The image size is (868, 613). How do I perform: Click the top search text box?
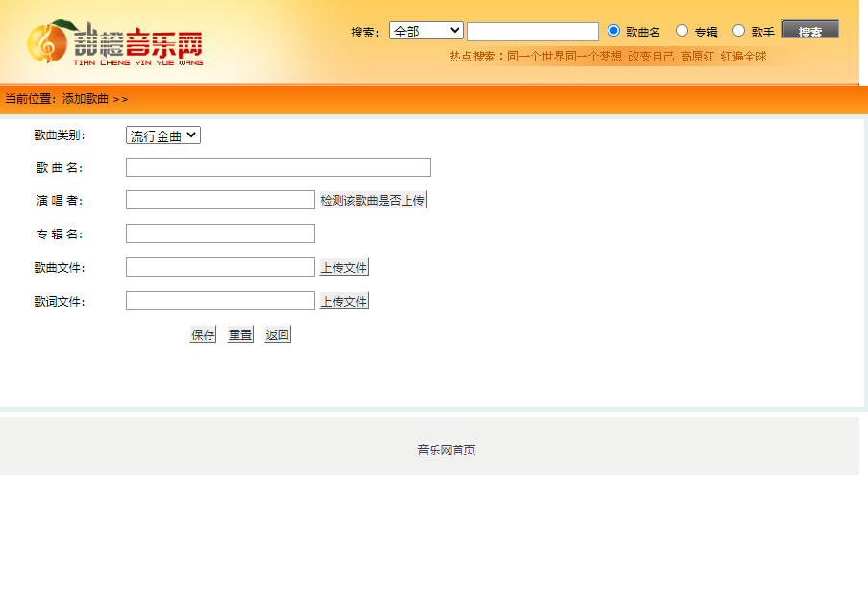[x=533, y=30]
